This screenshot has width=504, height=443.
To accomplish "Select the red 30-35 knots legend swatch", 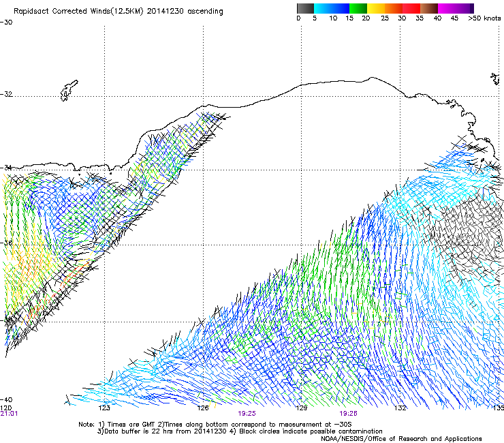I will 411,8.
